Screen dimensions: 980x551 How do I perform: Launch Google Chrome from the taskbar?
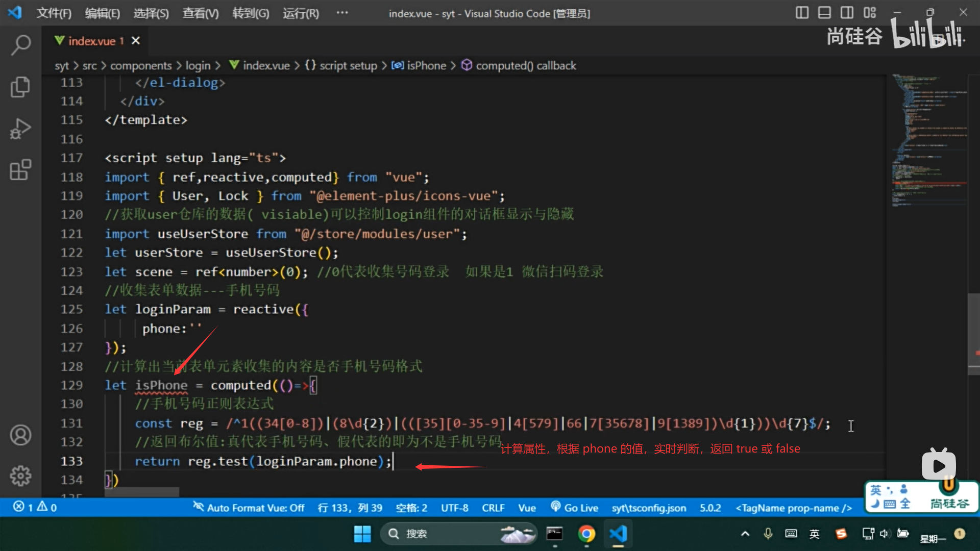pos(586,534)
